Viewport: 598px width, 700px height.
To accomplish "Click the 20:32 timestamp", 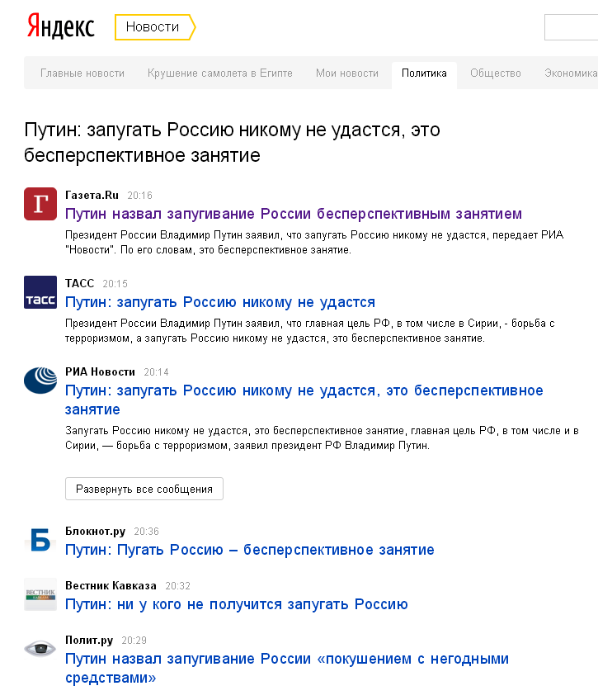I will pyautogui.click(x=177, y=586).
